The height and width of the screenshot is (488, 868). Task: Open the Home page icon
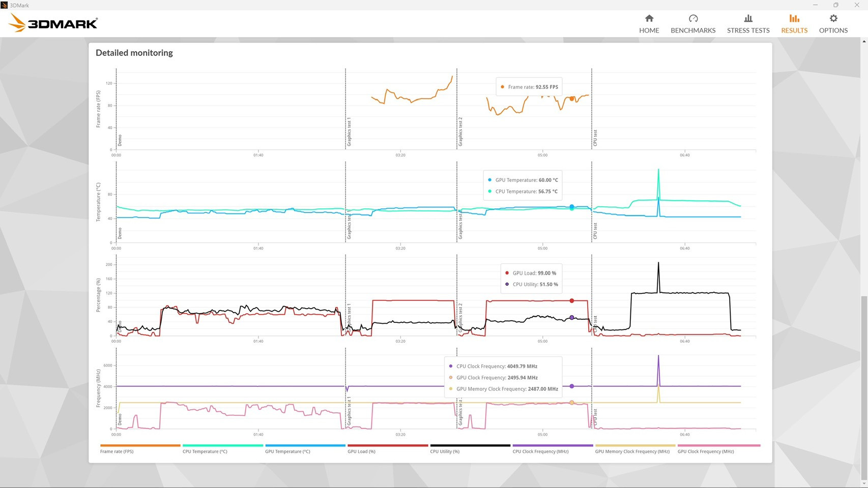tap(649, 19)
